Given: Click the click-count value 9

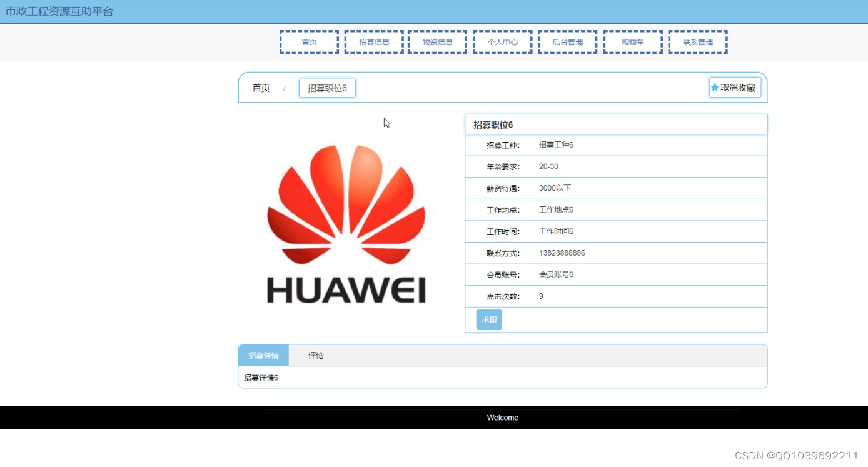Looking at the screenshot, I should point(541,296).
